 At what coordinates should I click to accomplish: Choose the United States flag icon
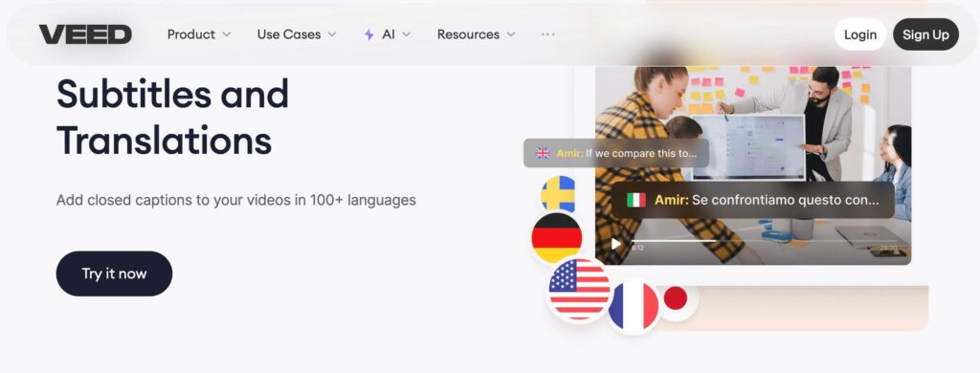point(579,289)
